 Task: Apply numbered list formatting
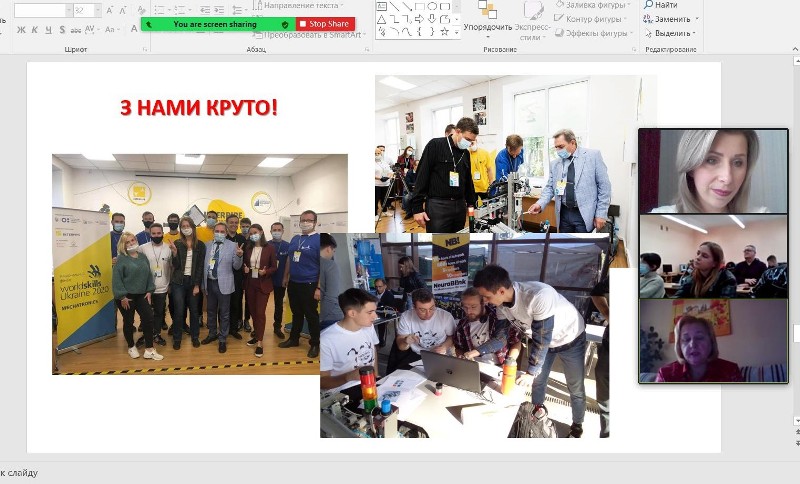[x=182, y=10]
